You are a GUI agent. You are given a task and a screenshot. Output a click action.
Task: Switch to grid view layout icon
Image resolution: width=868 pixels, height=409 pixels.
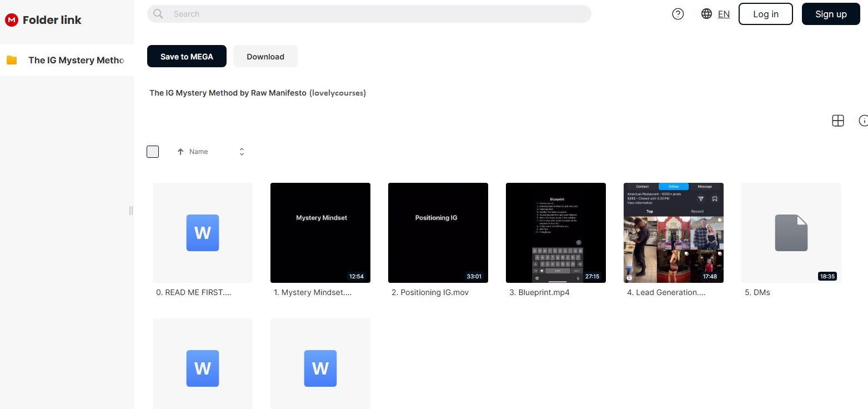click(x=837, y=121)
